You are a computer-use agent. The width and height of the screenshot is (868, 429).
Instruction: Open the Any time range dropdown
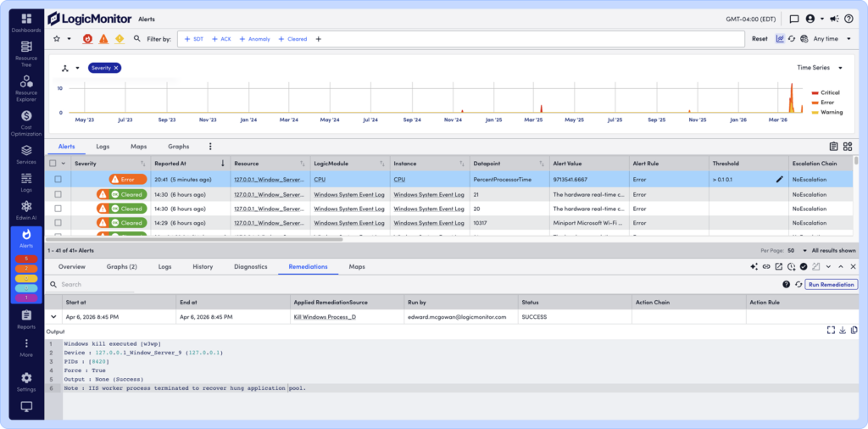(x=830, y=39)
